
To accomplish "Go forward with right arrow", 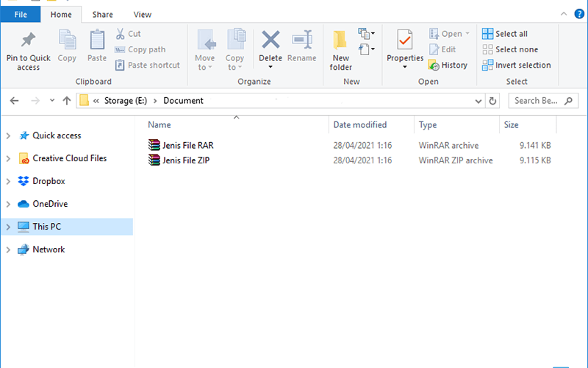I will [x=35, y=101].
